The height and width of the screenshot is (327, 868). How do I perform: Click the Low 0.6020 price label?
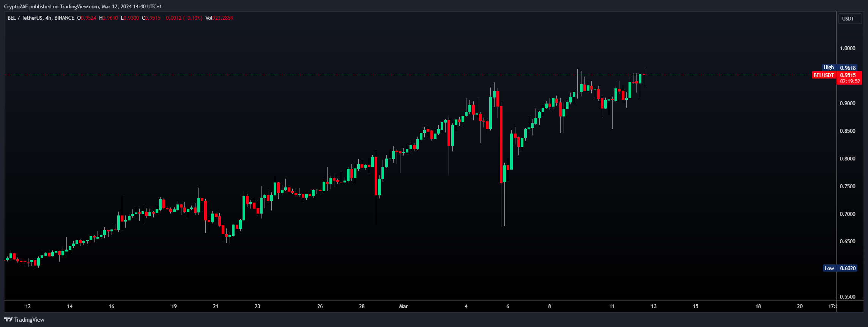840,268
